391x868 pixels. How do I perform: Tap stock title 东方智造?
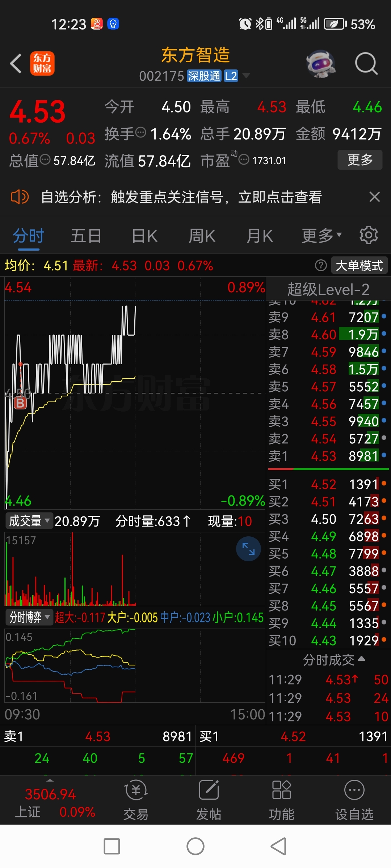(195, 55)
